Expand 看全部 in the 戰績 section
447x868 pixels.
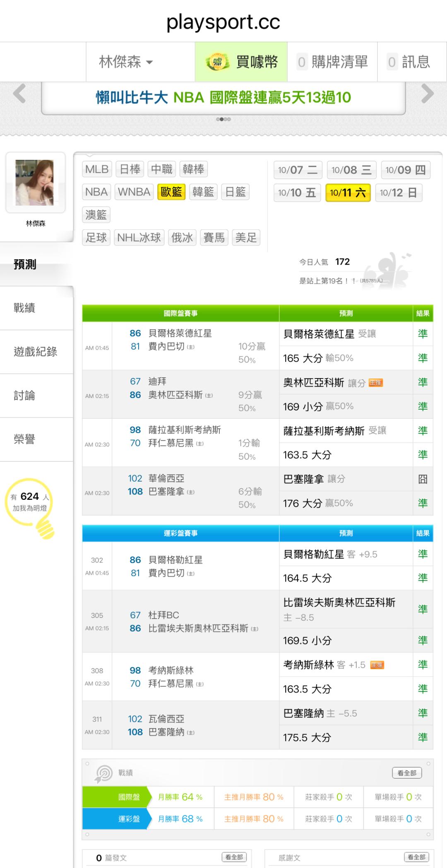(x=407, y=773)
